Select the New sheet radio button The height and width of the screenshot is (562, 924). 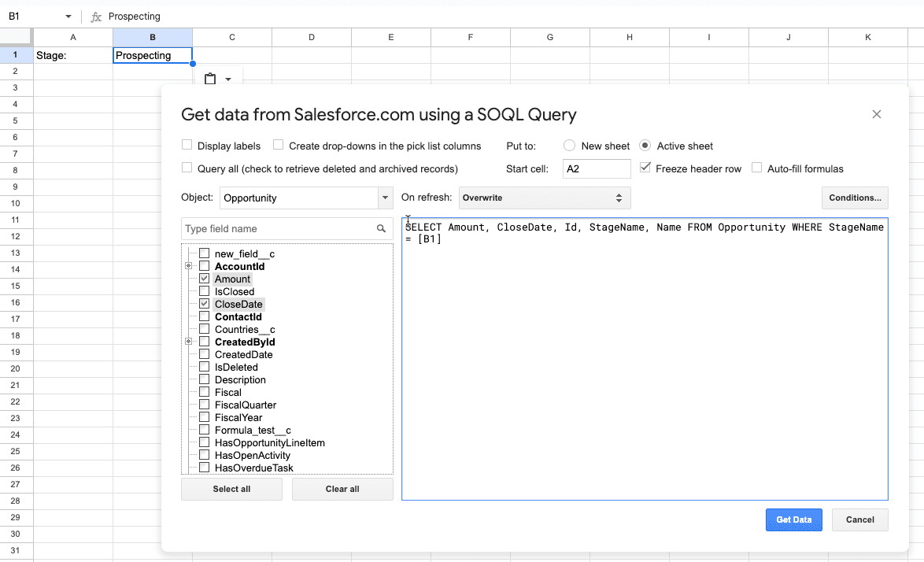click(569, 146)
